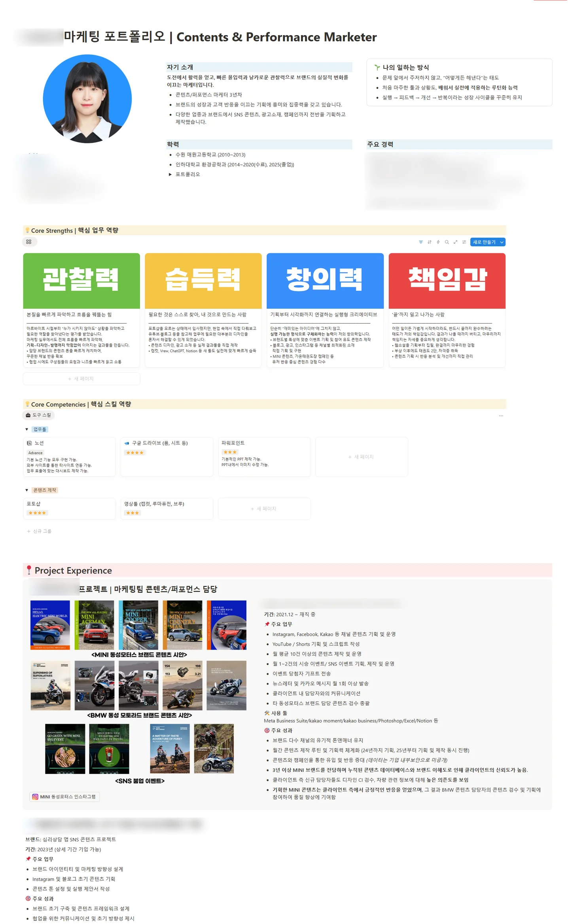568x924 pixels.
Task: Click the 주요 경력 section heading
Action: coord(381,144)
